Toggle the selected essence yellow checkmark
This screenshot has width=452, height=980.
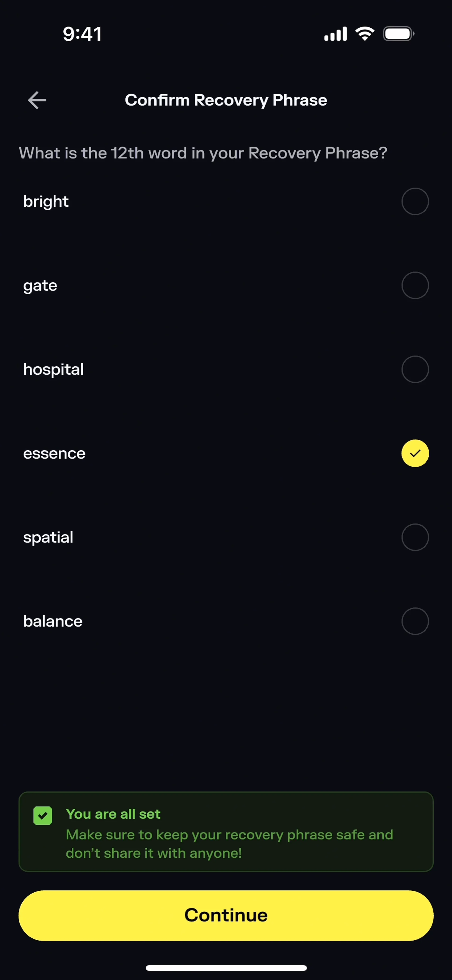[415, 453]
